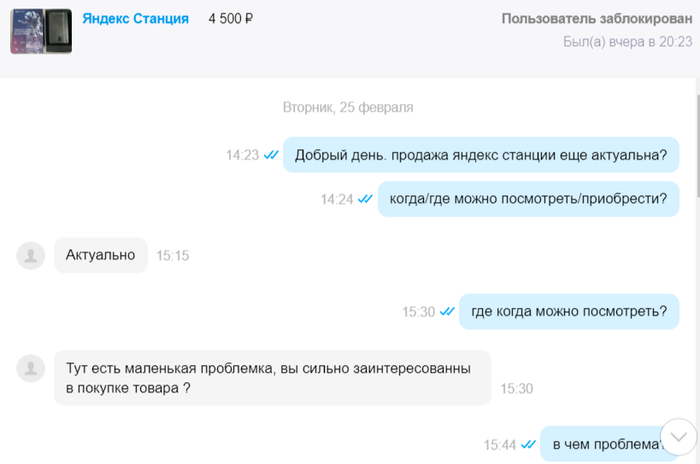
Task: Click the avatar beside the Актуально message
Action: 31,255
